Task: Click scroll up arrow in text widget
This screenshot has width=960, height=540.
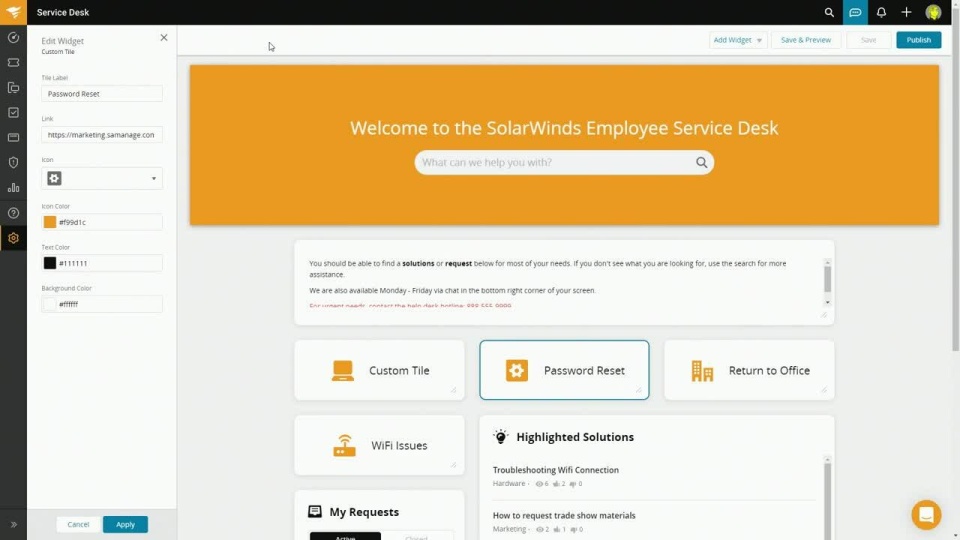Action: coord(827,262)
